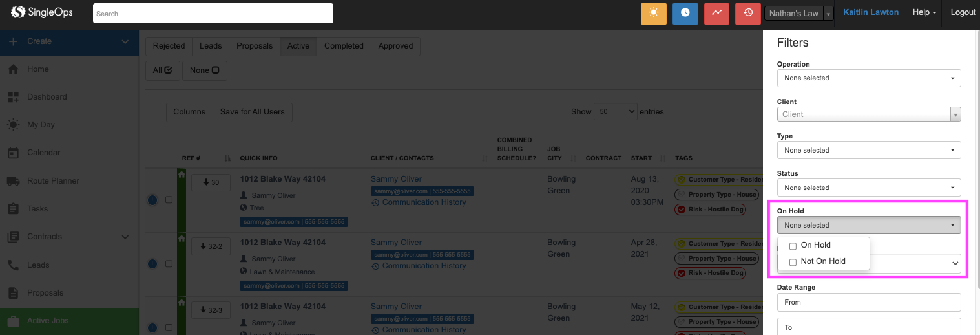The height and width of the screenshot is (335, 980).
Task: Open Home from the sidebar
Action: [37, 69]
